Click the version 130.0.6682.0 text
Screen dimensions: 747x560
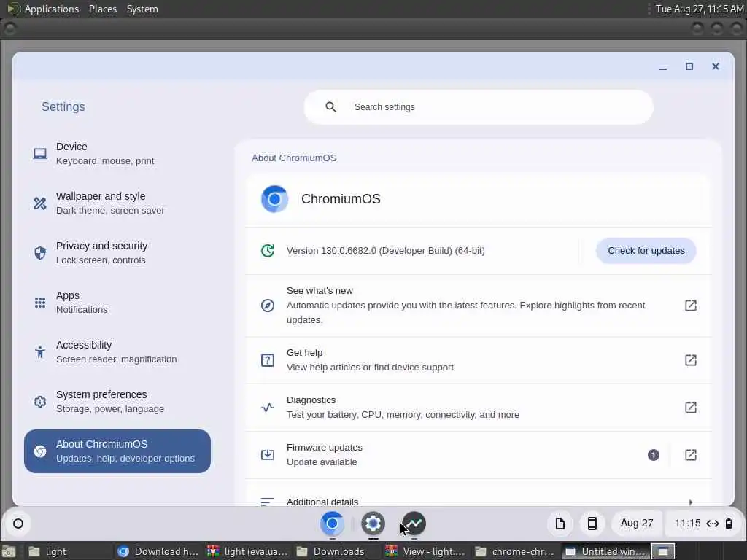(x=386, y=251)
